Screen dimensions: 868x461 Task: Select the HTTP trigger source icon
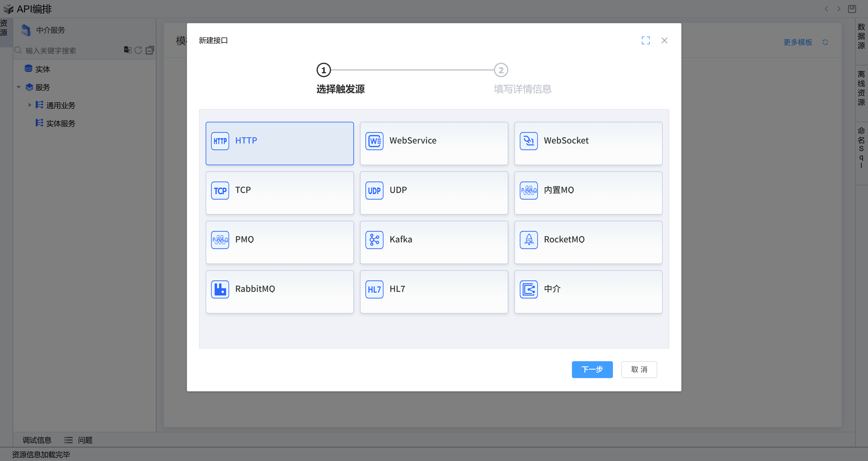[x=220, y=141]
